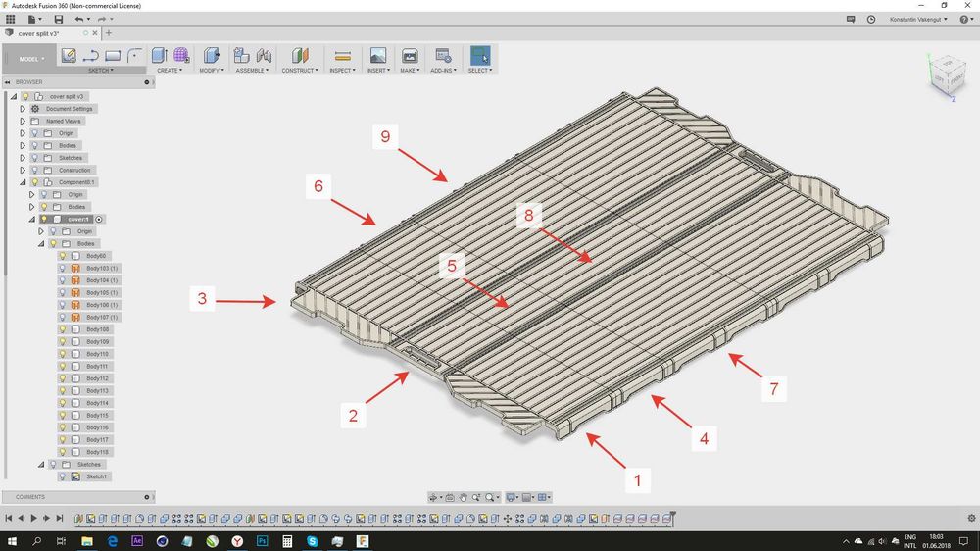
Task: Hide Body108 using its light bulb
Action: pyautogui.click(x=63, y=329)
